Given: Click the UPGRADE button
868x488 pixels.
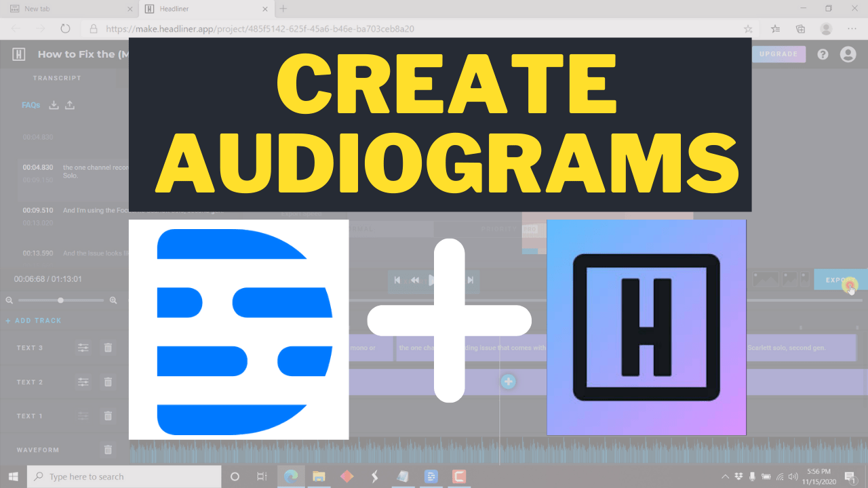Looking at the screenshot, I should (x=778, y=54).
